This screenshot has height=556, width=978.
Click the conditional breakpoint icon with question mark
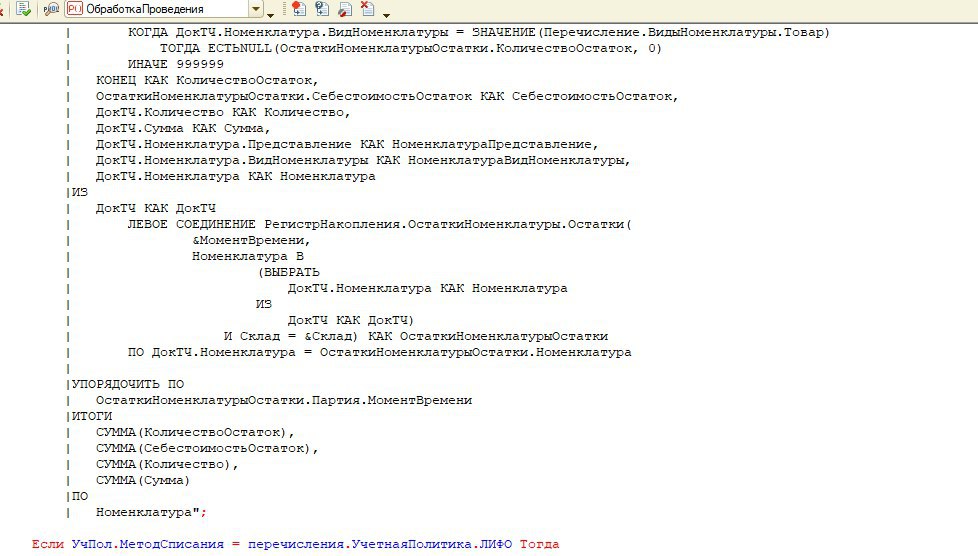point(322,9)
